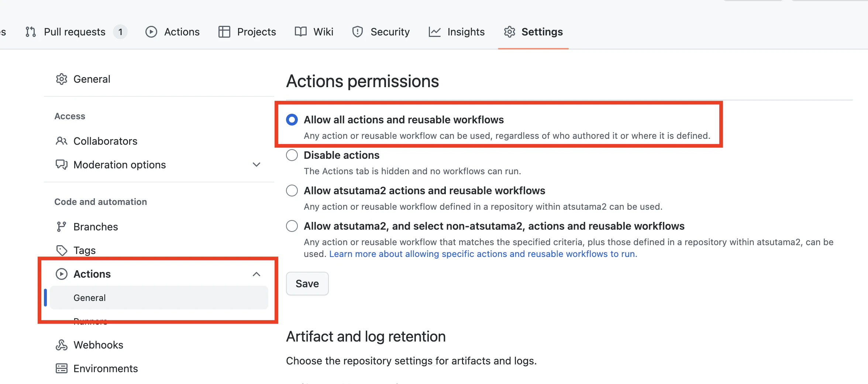Click 'The Actions tab is hidden' description text
868x384 pixels.
coord(412,171)
